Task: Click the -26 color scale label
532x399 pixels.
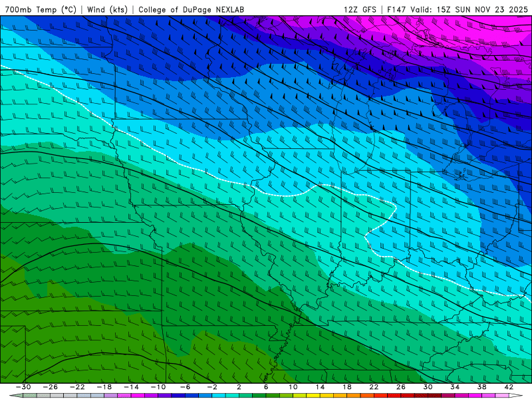Action: 51,387
